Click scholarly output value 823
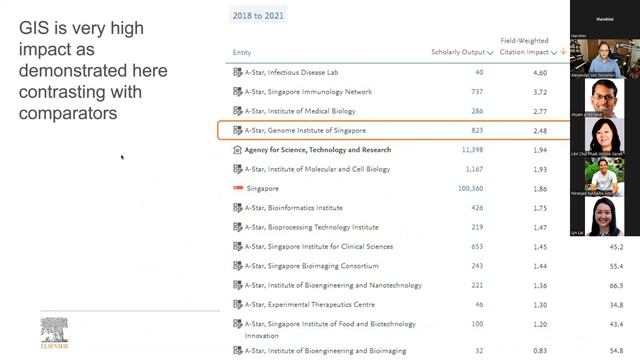 click(477, 131)
